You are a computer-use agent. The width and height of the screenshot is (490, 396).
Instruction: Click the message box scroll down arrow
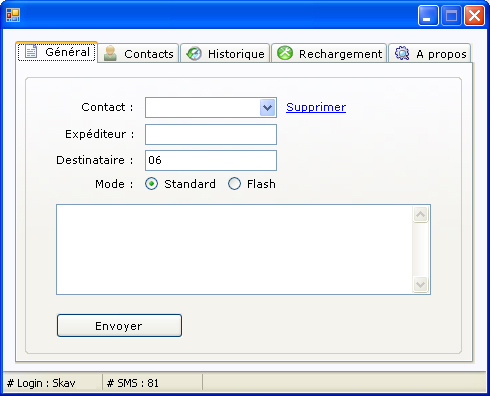coord(420,285)
